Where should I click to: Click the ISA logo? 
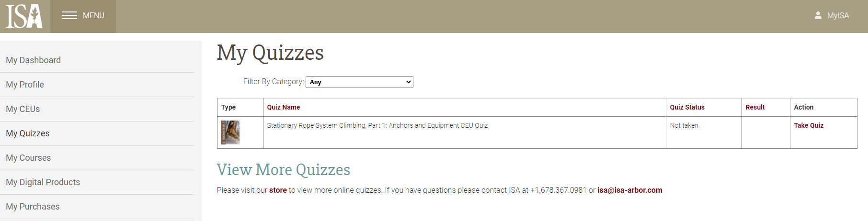pyautogui.click(x=24, y=16)
